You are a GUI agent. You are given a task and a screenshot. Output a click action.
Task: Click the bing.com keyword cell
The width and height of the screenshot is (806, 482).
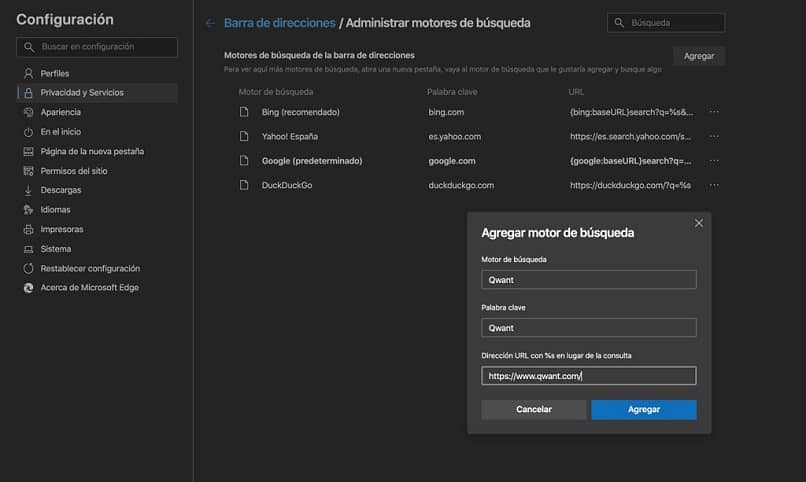click(x=446, y=112)
